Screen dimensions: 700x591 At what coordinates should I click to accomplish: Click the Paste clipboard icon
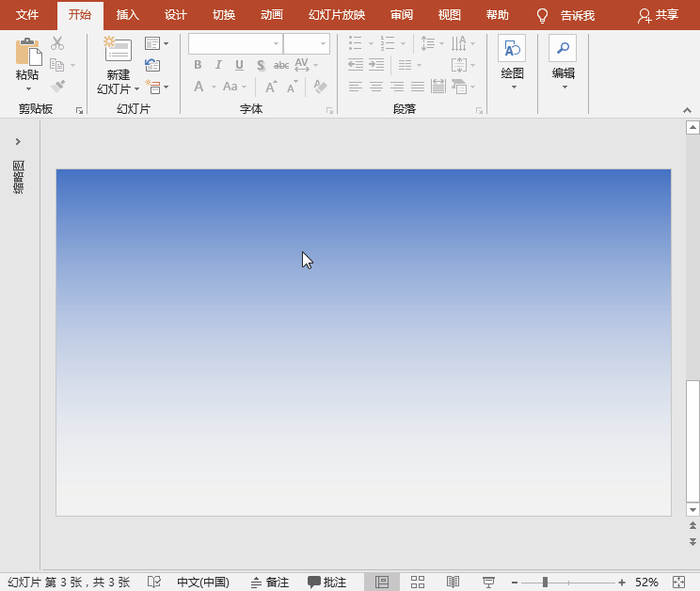(28, 51)
